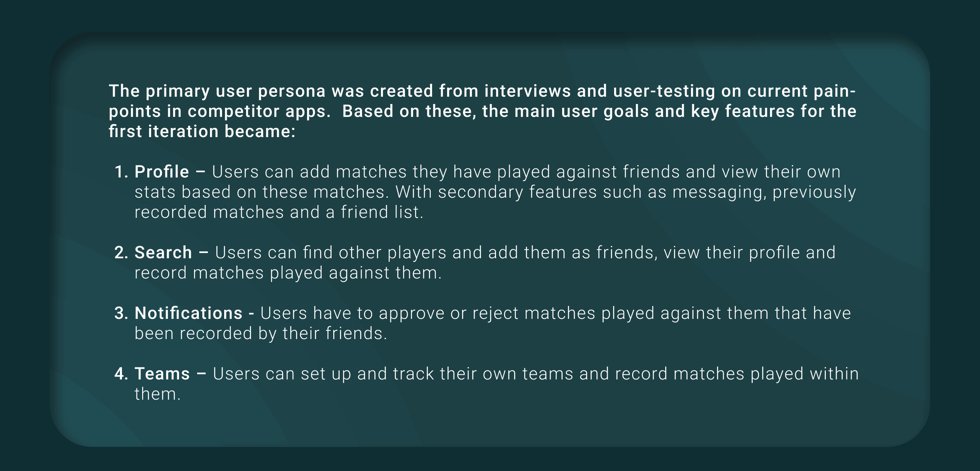Click list number "2." before Search
Viewport: 980px width, 471px height.
click(122, 253)
